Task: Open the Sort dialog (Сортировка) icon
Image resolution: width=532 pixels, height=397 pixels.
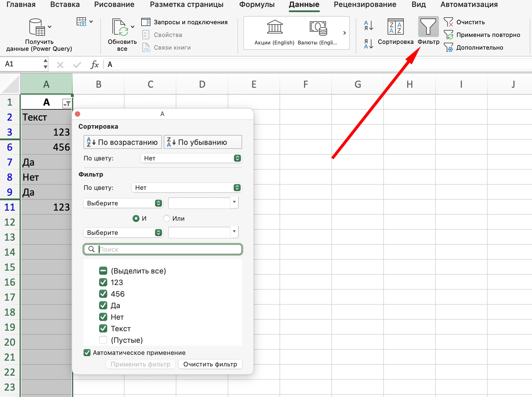Action: tap(395, 27)
